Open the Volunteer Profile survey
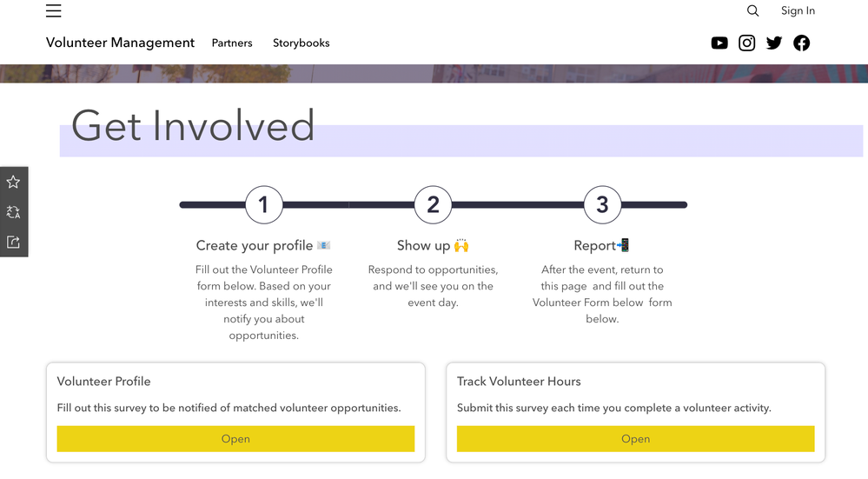Viewport: 868px width, 479px height. (235, 439)
